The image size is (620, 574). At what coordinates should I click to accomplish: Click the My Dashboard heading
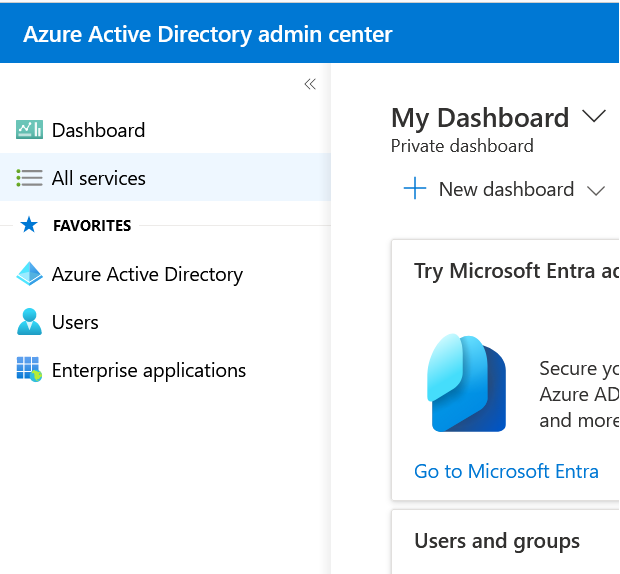480,118
